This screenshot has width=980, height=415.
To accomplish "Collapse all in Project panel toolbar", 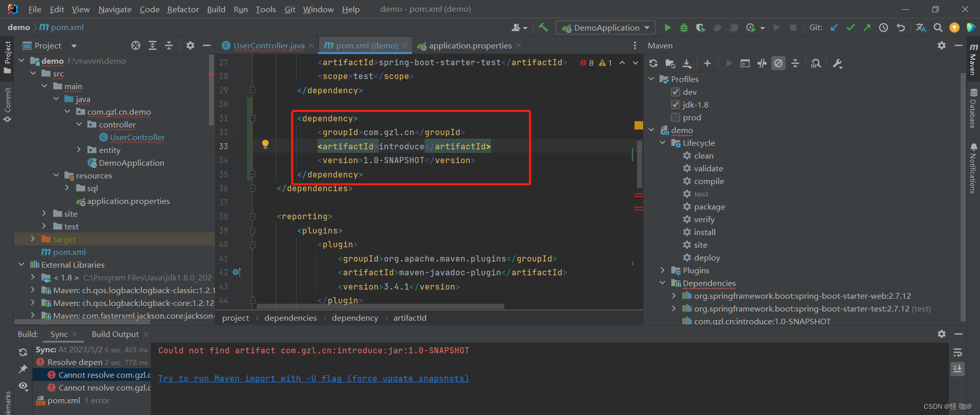I will click(169, 45).
